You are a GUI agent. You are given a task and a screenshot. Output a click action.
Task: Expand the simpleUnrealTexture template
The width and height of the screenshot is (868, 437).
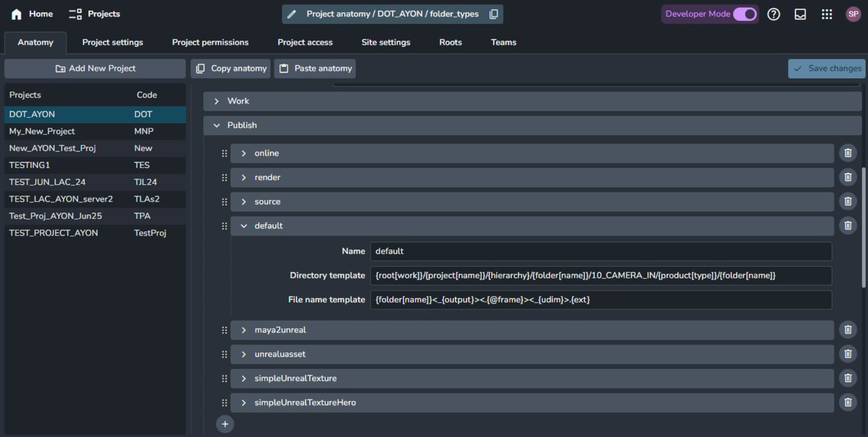[x=244, y=379]
